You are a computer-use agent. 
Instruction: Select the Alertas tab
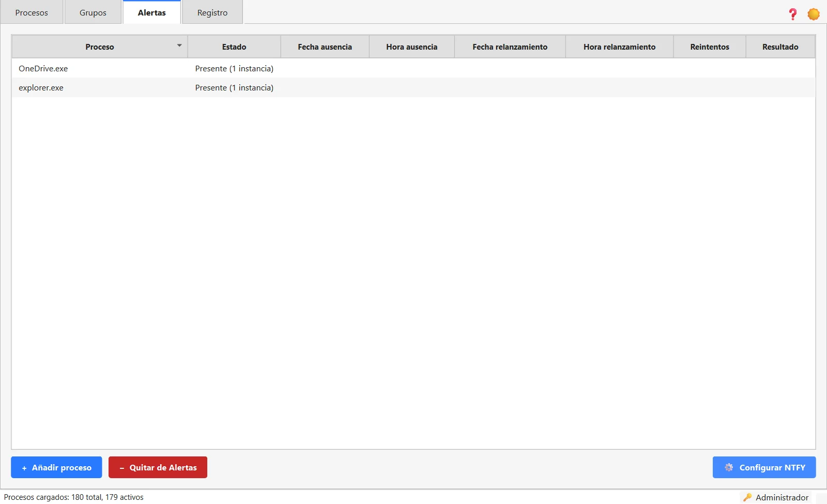tap(152, 12)
